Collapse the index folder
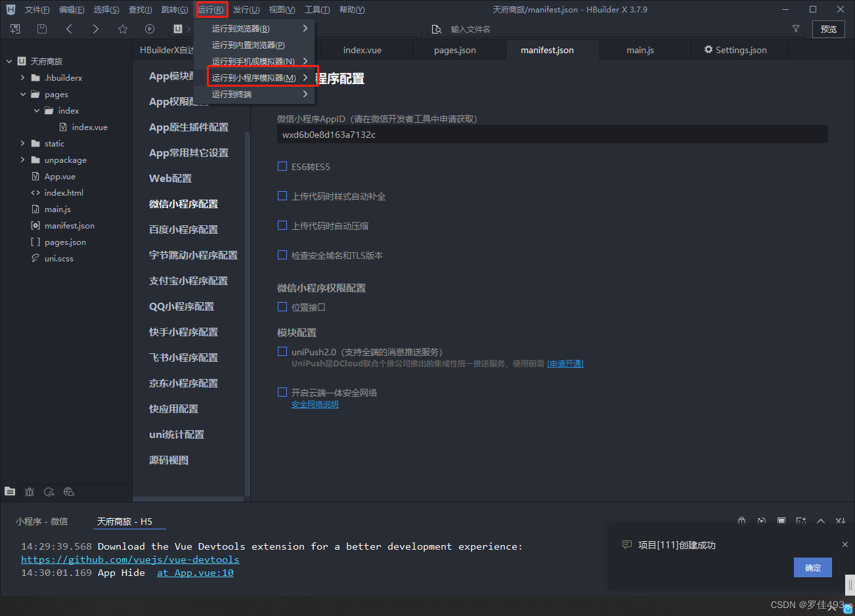Screen dimensions: 855x616 36,110
